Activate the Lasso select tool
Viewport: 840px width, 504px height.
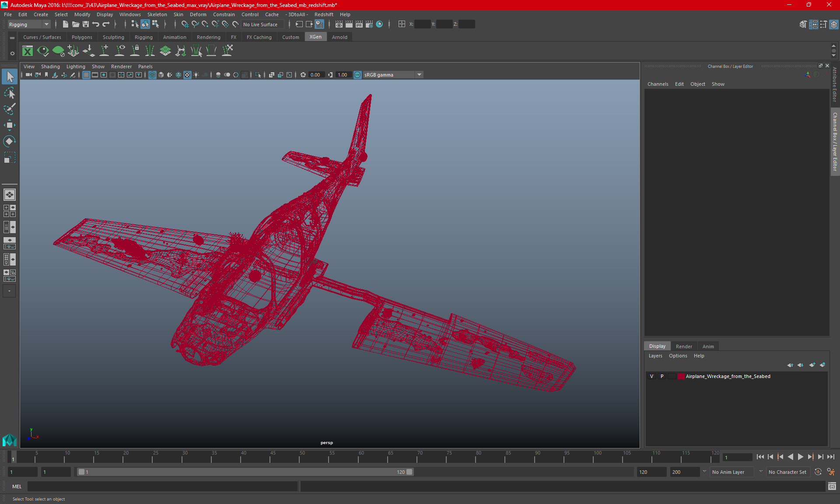click(10, 93)
